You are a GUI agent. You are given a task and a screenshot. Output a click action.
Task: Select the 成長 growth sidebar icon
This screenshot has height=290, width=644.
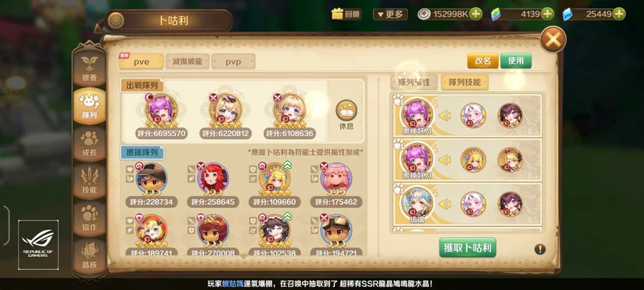click(x=89, y=143)
